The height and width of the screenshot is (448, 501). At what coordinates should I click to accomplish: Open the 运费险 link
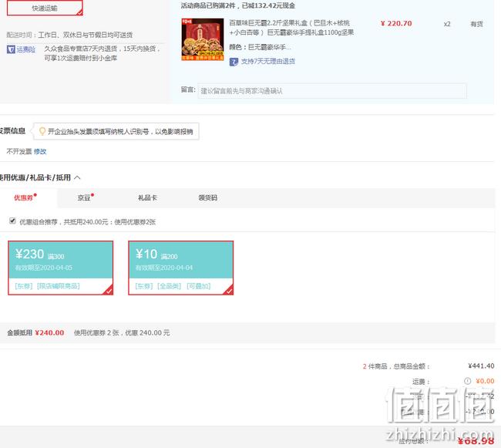coord(26,49)
